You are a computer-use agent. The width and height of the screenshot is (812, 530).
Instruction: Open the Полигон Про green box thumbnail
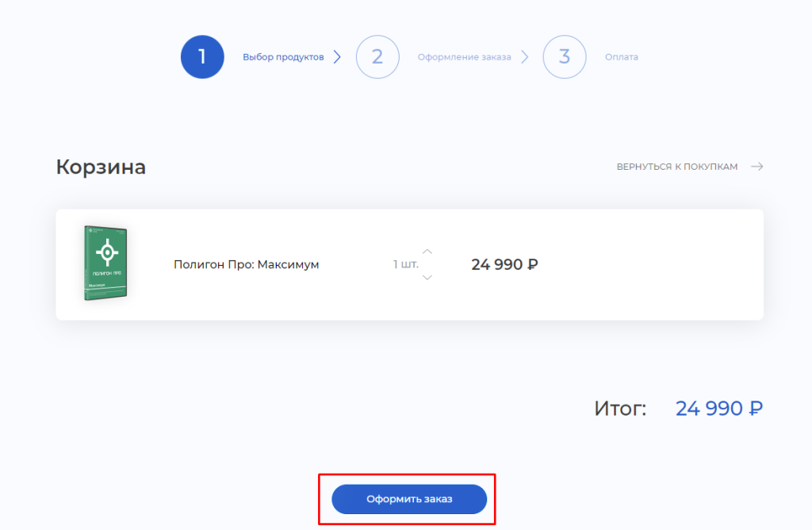[105, 263]
